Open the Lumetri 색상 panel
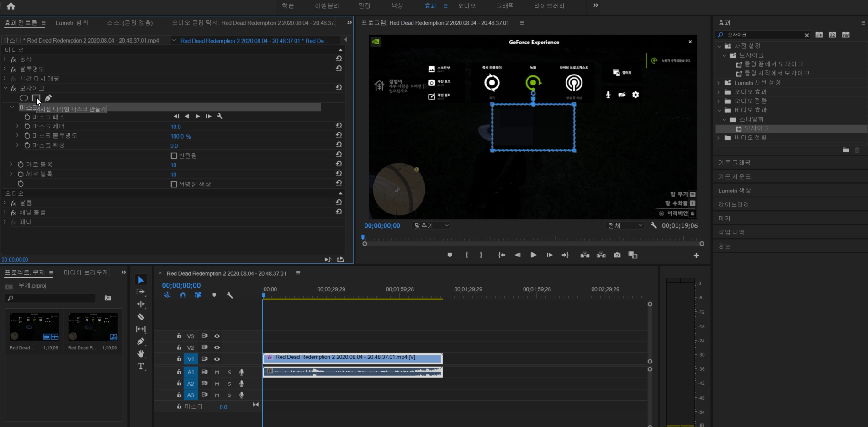Viewport: 868px width, 427px height. [735, 191]
